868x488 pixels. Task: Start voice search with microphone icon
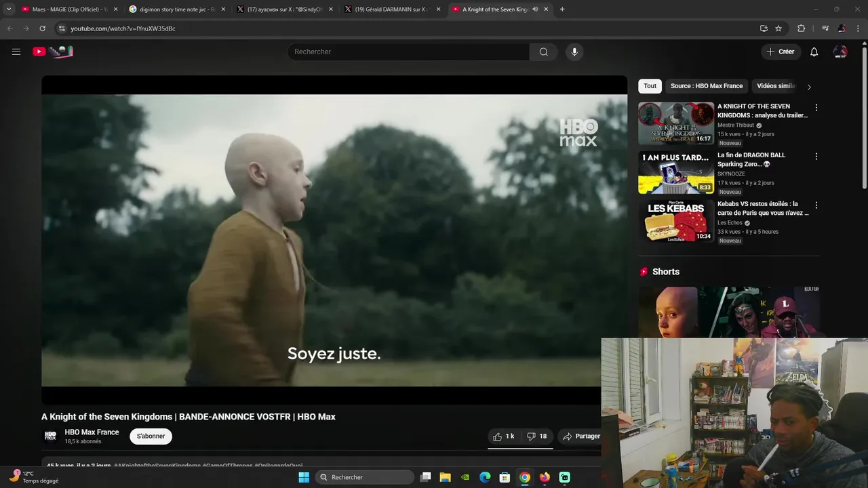[x=574, y=52]
